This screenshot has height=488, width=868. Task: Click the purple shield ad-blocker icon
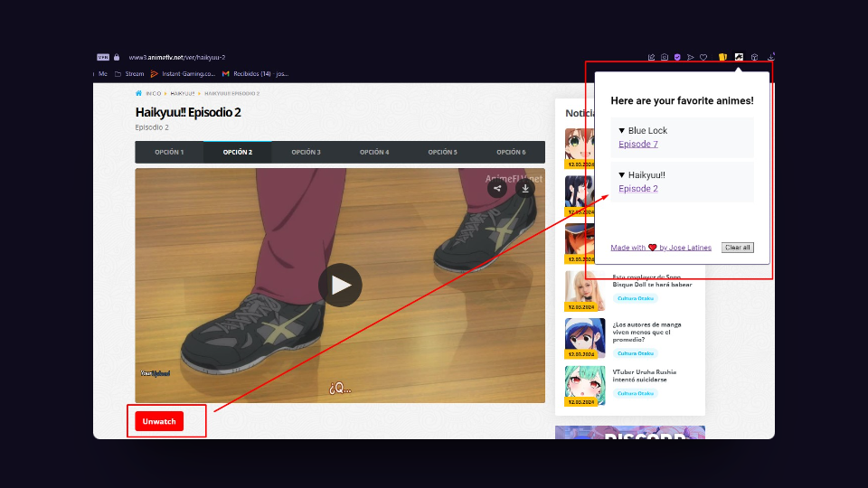(x=677, y=57)
